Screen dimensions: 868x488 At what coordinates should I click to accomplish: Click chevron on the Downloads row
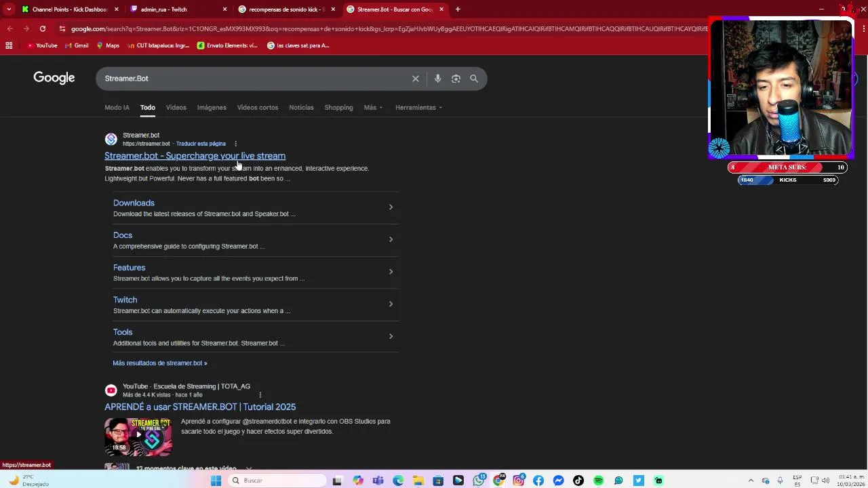(391, 207)
